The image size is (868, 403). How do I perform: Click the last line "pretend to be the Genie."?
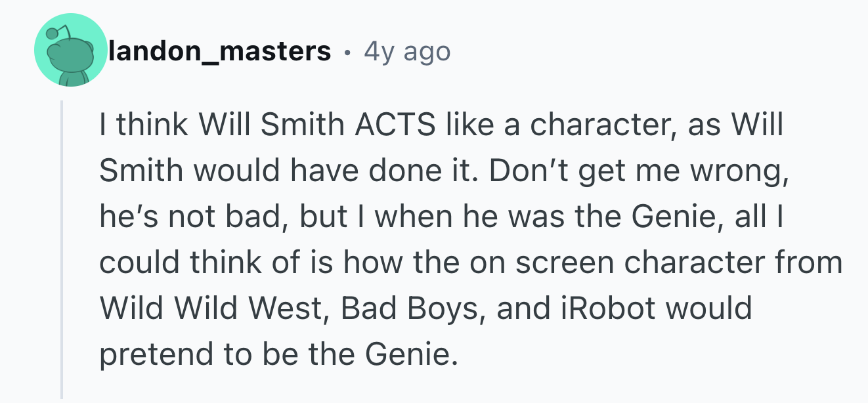click(277, 354)
